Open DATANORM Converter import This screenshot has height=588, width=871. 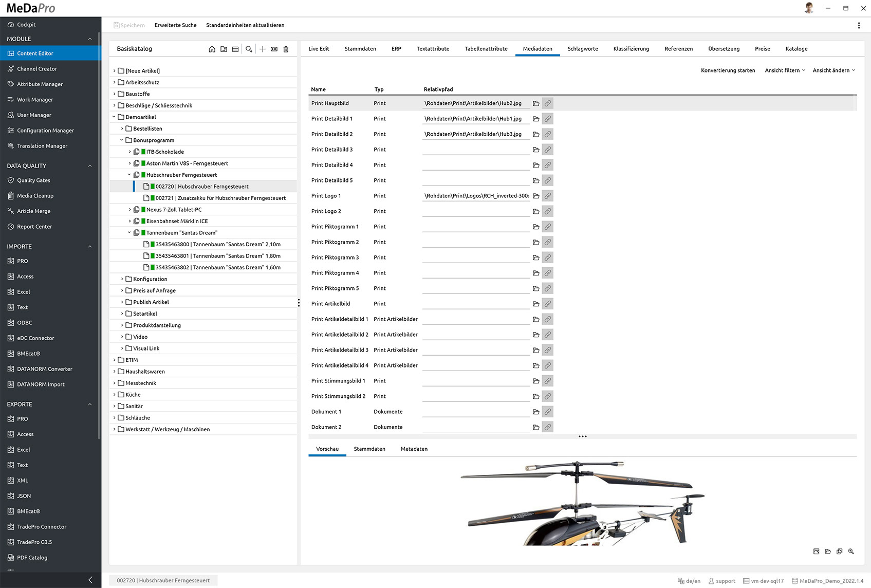[x=45, y=369]
